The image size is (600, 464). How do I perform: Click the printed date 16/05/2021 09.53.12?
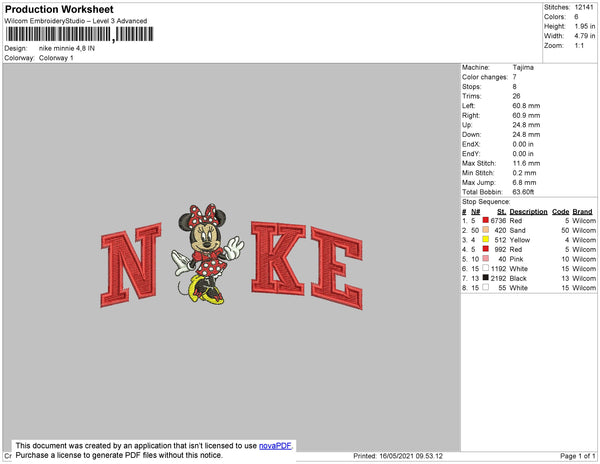pos(411,456)
